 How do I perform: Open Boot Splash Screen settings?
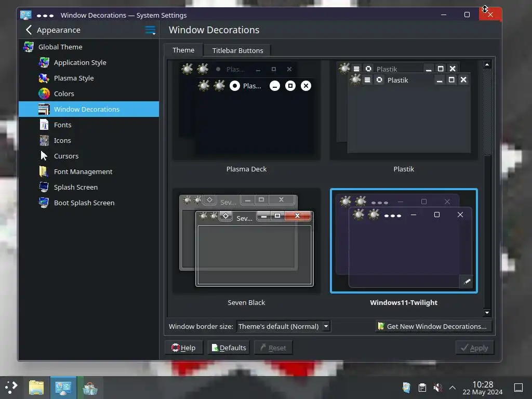point(88,203)
